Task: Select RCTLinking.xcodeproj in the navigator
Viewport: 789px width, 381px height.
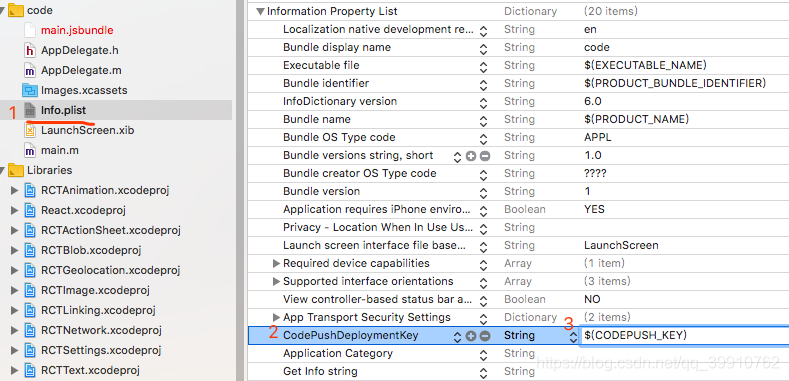Action: click(98, 310)
